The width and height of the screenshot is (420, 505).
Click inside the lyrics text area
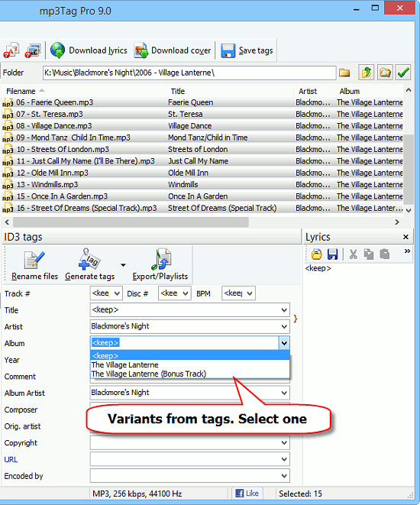pos(358,374)
